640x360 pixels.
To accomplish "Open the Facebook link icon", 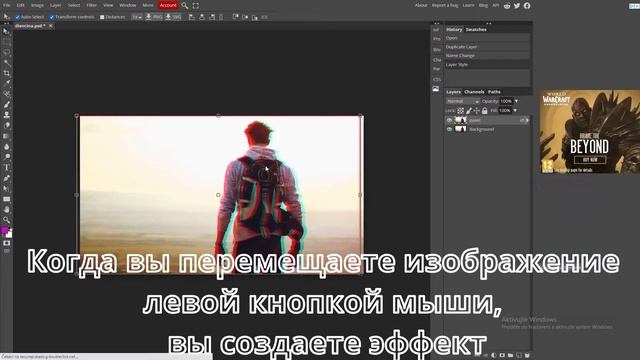I will tap(527, 6).
